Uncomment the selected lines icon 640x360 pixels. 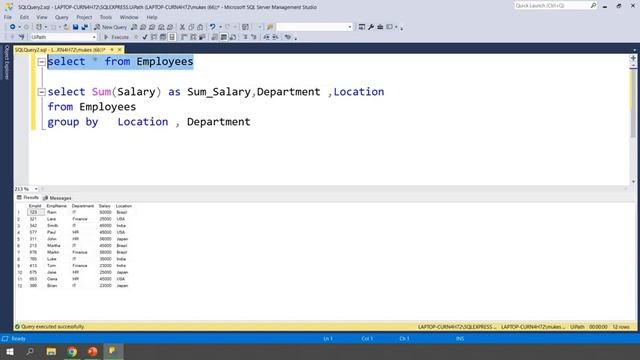point(253,37)
